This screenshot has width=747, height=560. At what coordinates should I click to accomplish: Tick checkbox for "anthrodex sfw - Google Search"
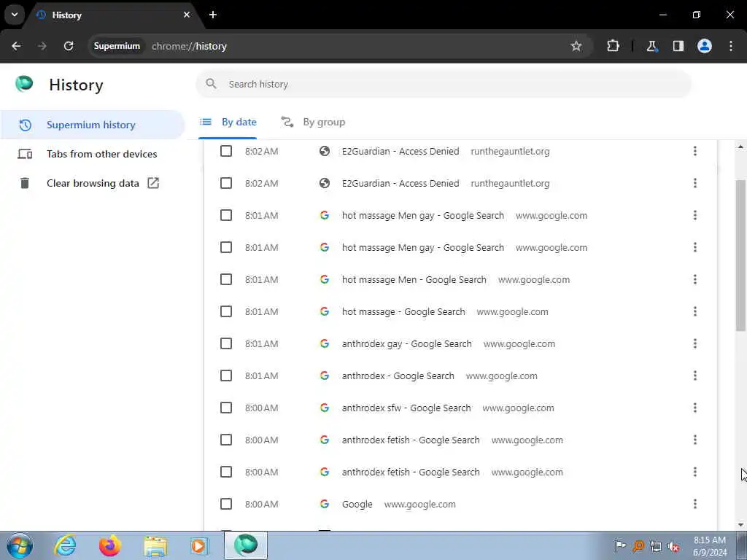226,408
